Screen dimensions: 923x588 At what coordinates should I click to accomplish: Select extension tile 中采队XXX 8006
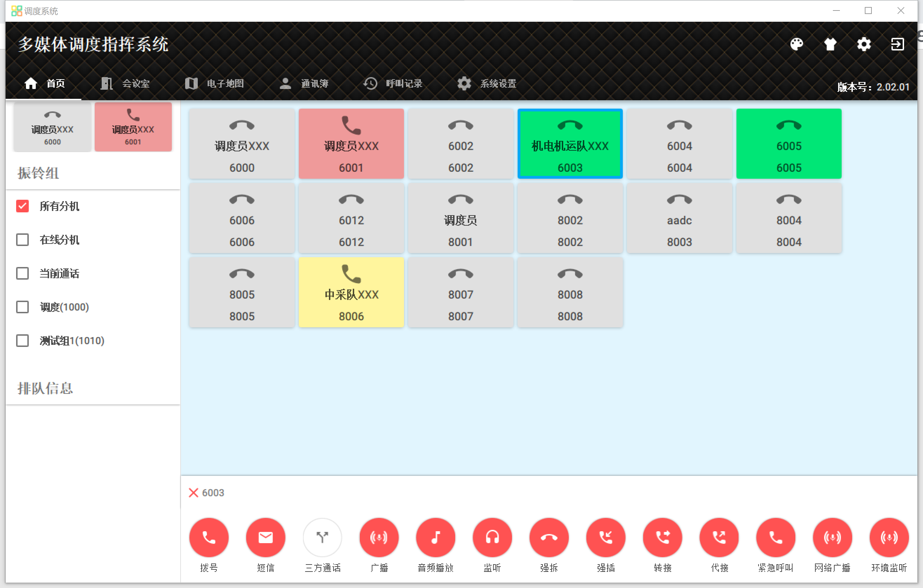351,293
